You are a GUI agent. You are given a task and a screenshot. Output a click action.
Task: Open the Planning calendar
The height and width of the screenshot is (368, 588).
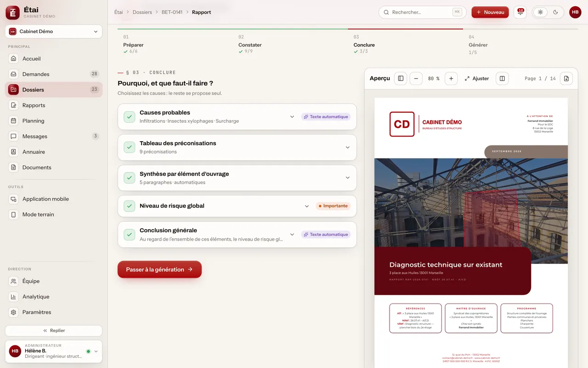54,121
